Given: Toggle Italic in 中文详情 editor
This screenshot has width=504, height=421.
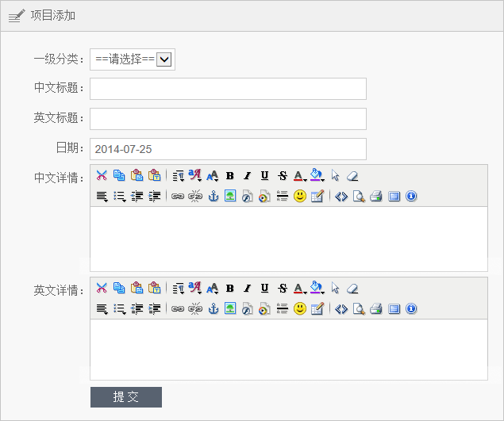Looking at the screenshot, I should coord(247,176).
